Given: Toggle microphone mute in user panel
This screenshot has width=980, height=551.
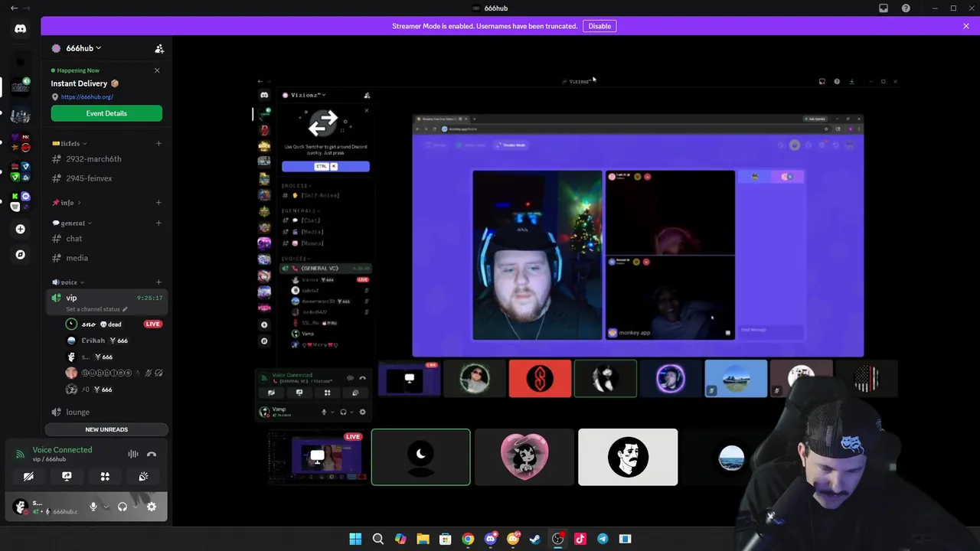Looking at the screenshot, I should (x=93, y=507).
